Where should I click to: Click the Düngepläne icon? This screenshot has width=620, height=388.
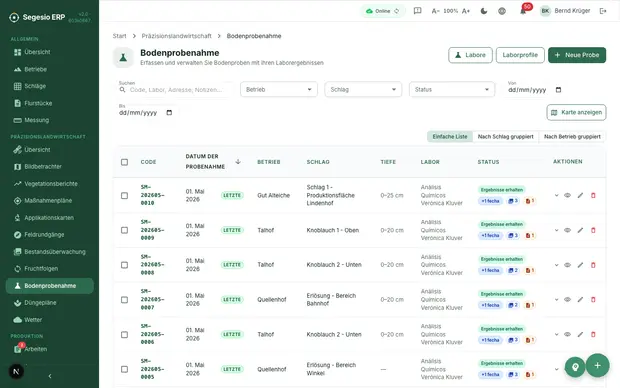point(17,303)
